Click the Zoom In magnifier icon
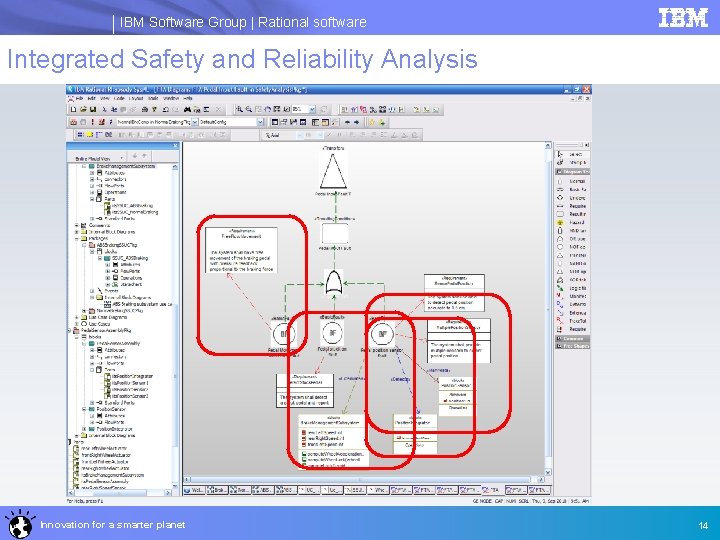 (x=239, y=109)
